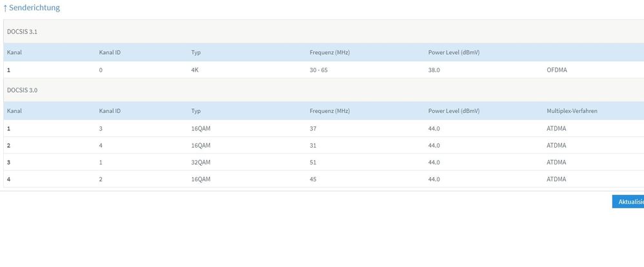Click Kanal ID in the 31 MHz row
644x267 pixels.
pos(101,145)
